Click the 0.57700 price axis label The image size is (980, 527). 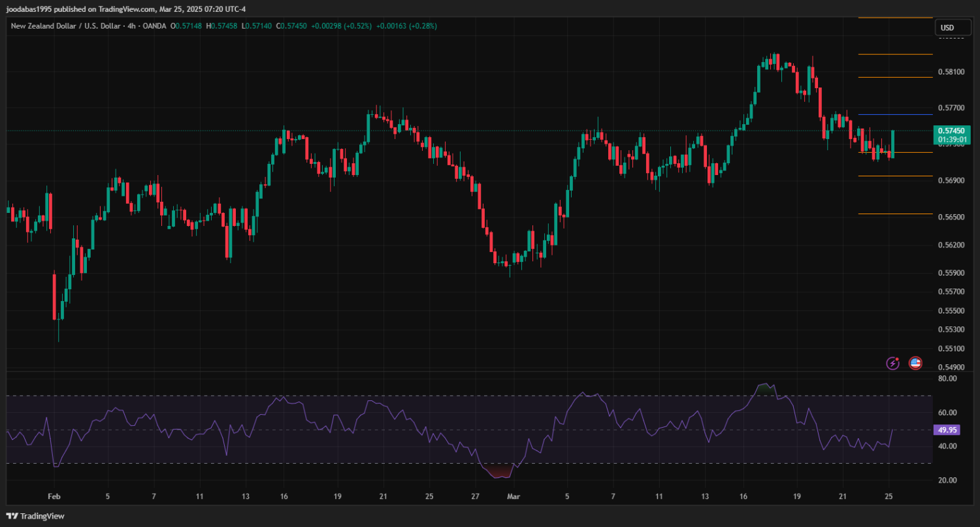coord(951,107)
